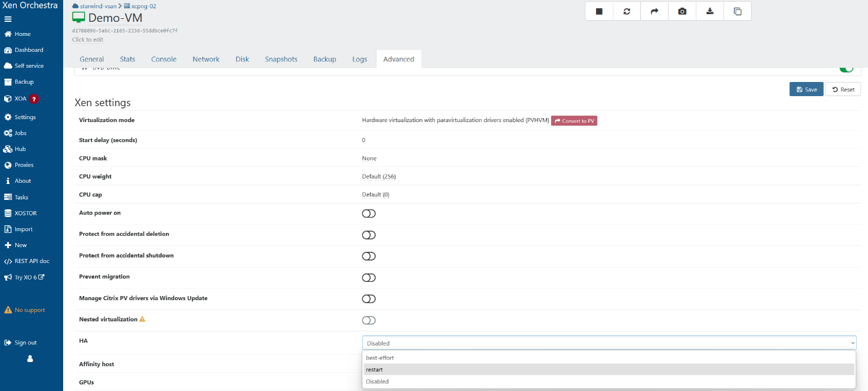Screen dimensions: 868x391
Task: Toggle Prevent migration switch
Action: [x=369, y=278]
